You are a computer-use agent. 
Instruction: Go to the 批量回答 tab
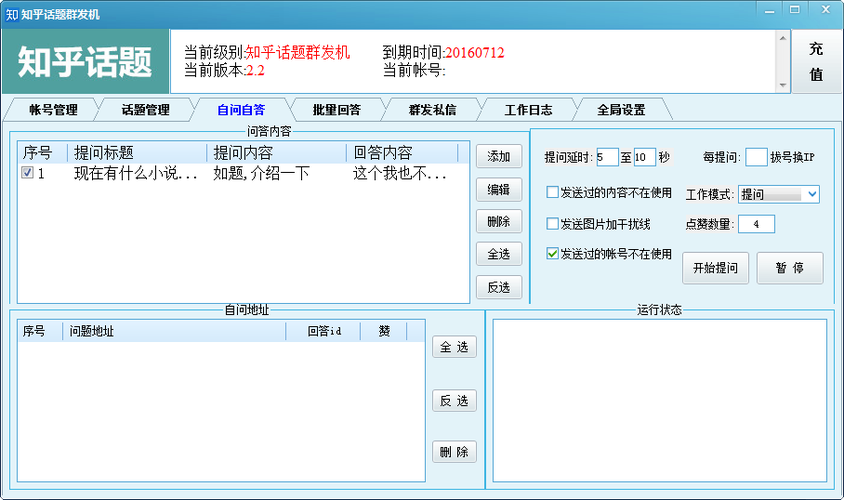click(336, 110)
